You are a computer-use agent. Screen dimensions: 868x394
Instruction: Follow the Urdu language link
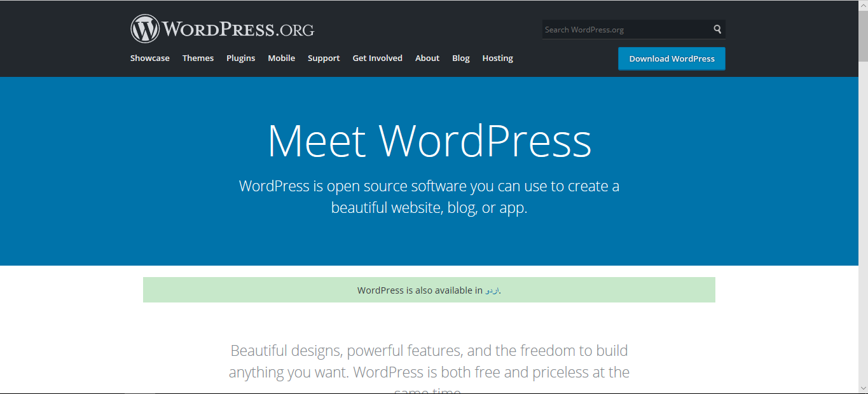[492, 290]
